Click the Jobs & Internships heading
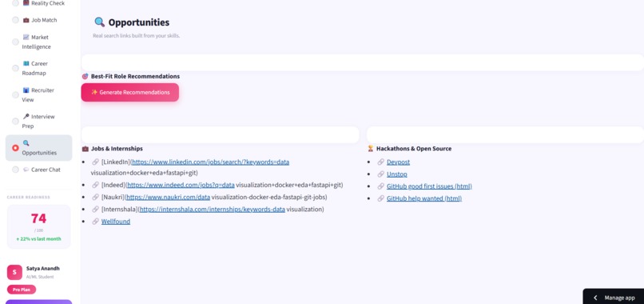Viewport: 644px width, 304px height. coord(117,149)
